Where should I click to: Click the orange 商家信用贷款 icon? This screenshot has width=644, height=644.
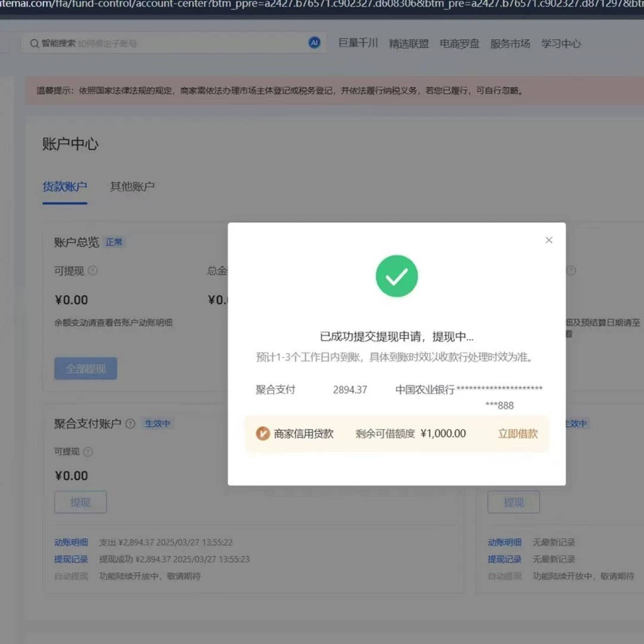click(263, 434)
